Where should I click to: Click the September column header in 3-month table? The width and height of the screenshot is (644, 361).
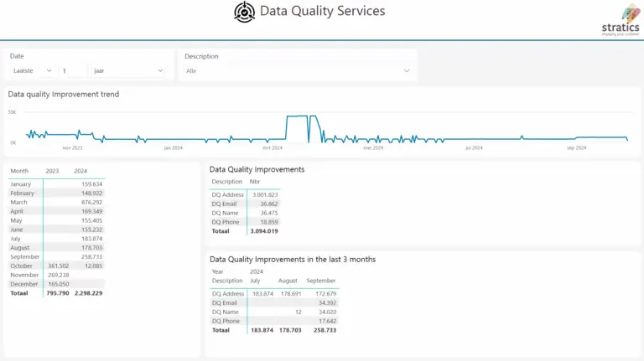(320, 281)
